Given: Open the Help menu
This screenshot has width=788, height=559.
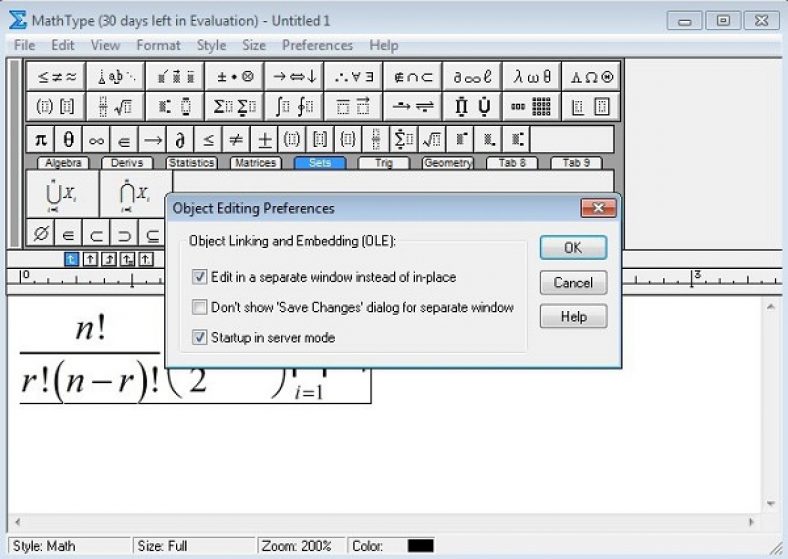Looking at the screenshot, I should (384, 45).
